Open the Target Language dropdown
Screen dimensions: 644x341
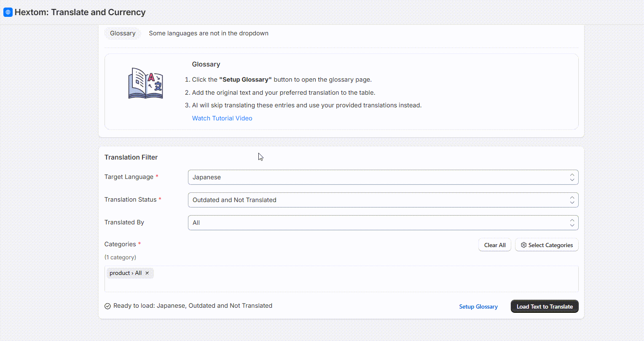(x=383, y=177)
